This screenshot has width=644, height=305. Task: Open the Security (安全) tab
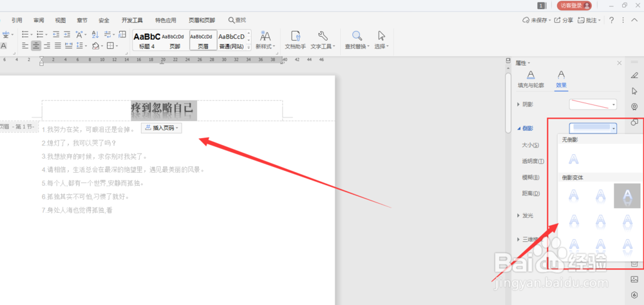pyautogui.click(x=104, y=20)
